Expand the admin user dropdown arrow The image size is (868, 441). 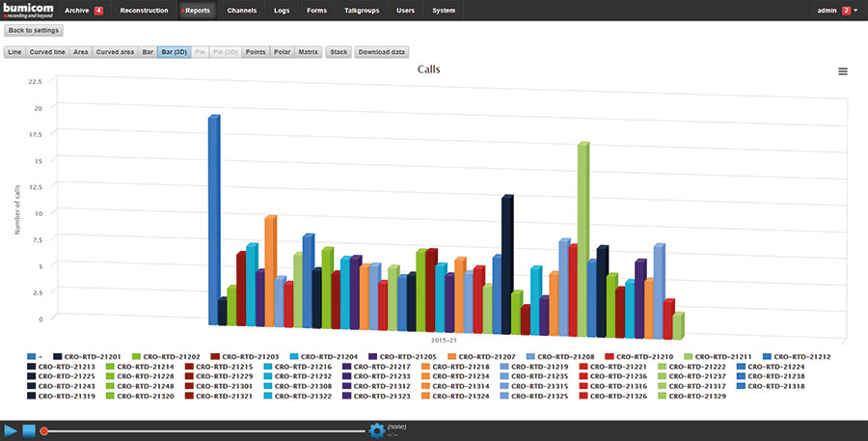click(x=856, y=11)
